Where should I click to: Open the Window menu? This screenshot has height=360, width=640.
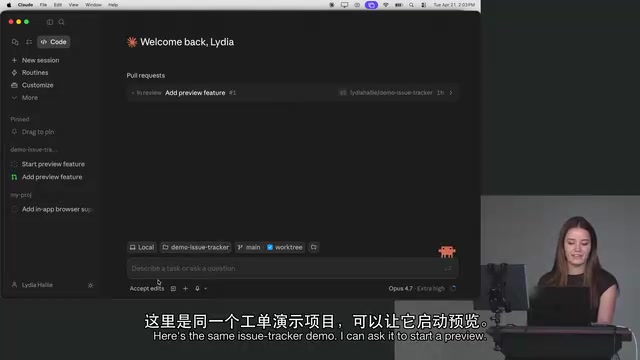[93, 5]
